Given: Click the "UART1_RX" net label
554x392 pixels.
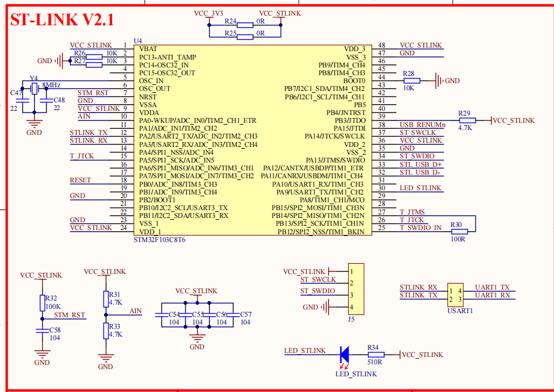Looking at the screenshot, I should click(x=493, y=295).
